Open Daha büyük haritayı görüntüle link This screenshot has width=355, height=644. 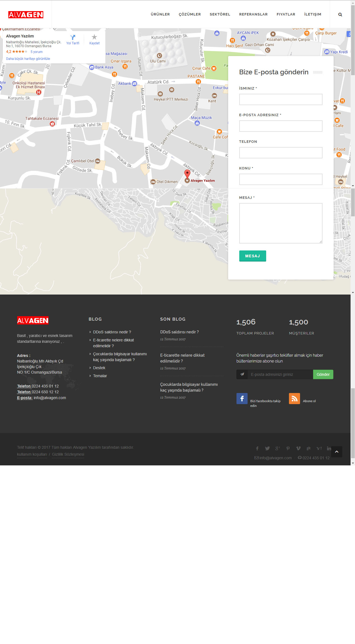[x=28, y=59]
